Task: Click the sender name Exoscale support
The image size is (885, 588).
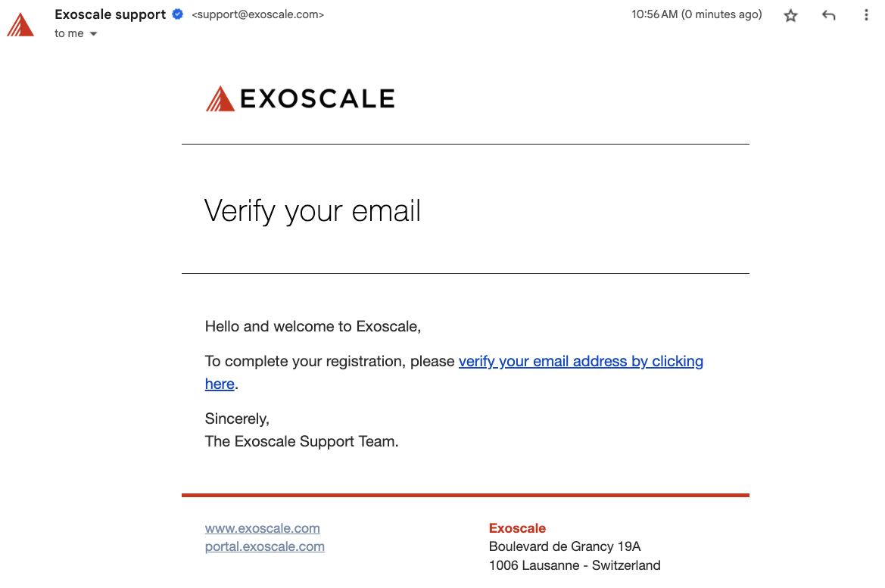Action: pyautogui.click(x=110, y=14)
